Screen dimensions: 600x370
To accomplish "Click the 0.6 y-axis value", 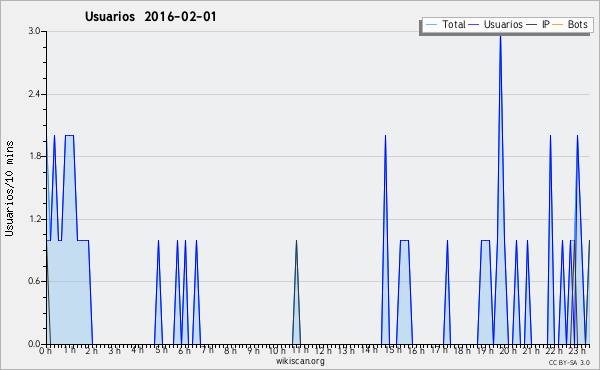I will [x=34, y=281].
